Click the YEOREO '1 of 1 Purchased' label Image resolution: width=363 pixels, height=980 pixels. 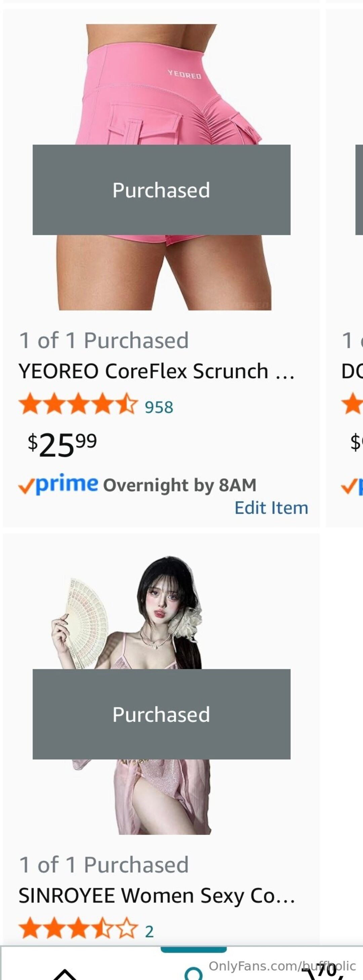tap(104, 340)
